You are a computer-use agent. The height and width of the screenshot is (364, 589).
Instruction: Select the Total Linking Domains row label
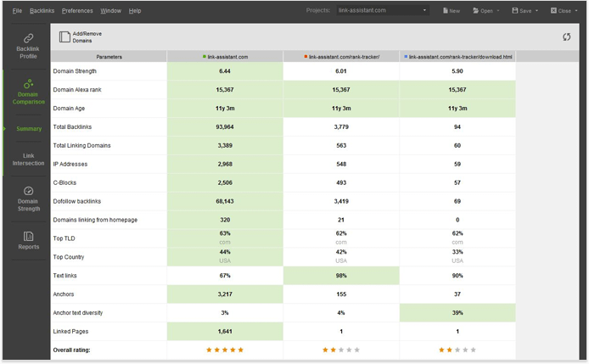pos(81,145)
